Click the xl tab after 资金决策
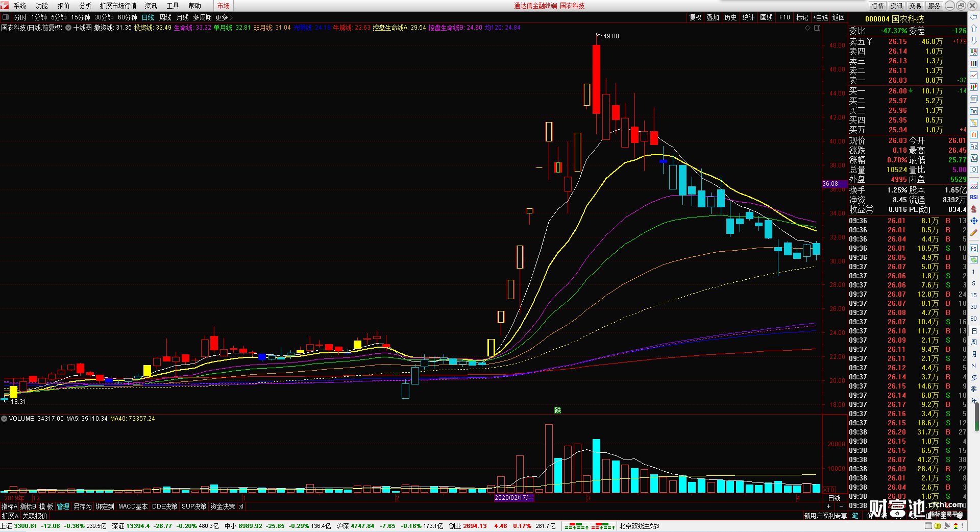Image resolution: width=980 pixels, height=532 pixels. point(241,506)
